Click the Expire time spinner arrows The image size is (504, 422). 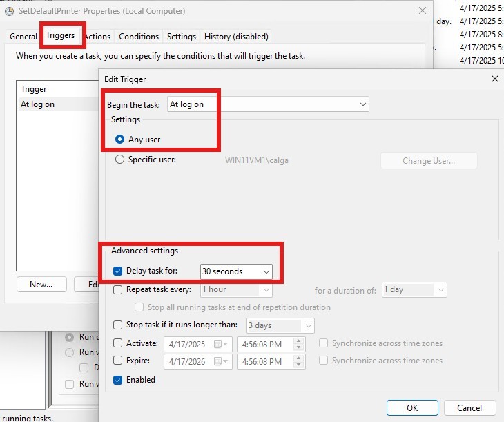pyautogui.click(x=298, y=361)
